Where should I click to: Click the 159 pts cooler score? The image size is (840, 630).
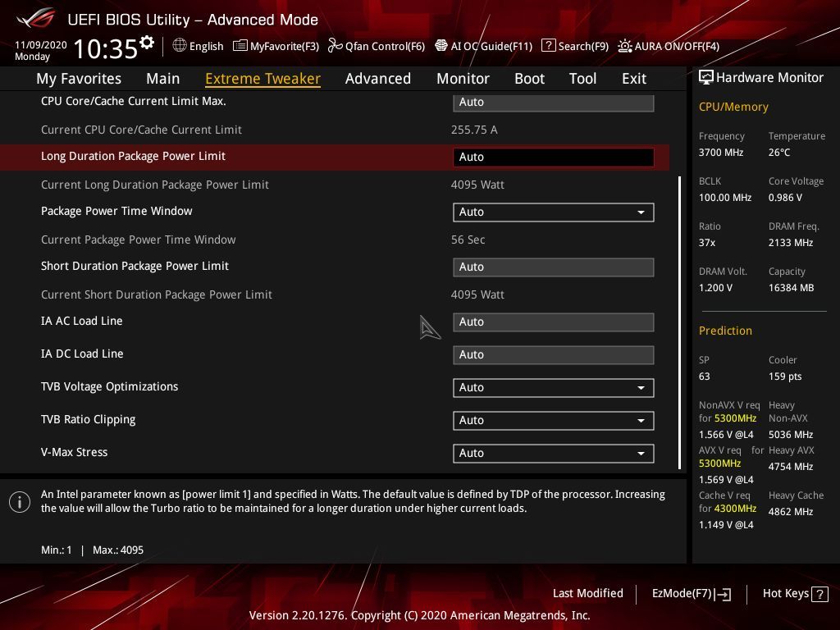785,377
